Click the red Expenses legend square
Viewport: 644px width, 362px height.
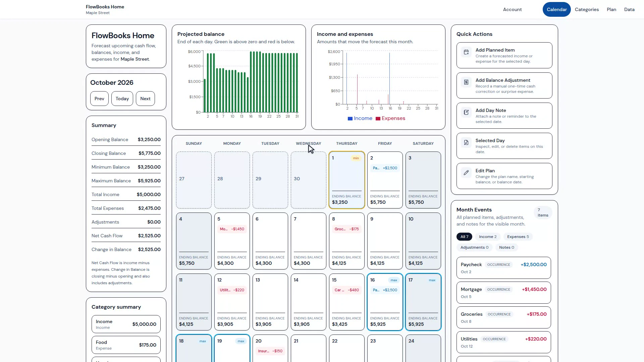click(x=378, y=119)
